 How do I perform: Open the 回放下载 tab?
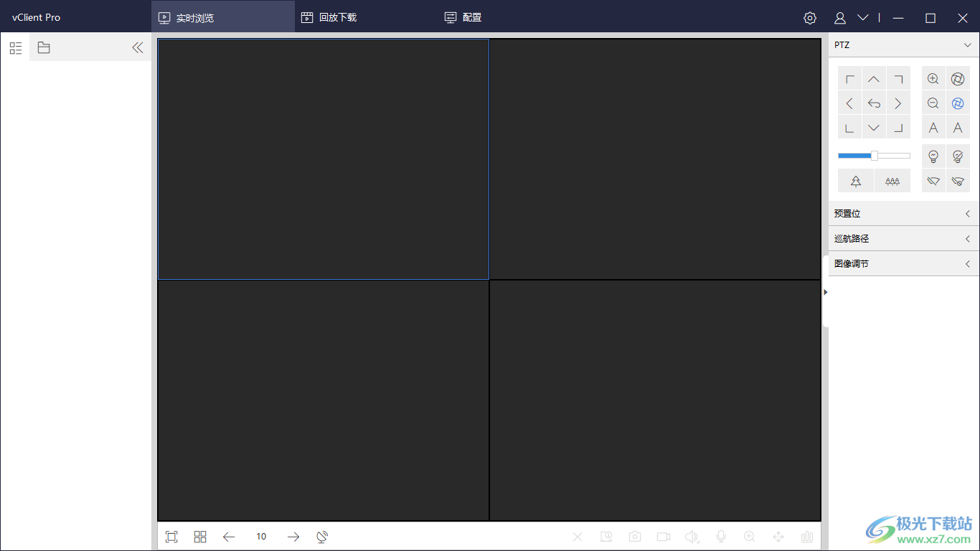pyautogui.click(x=329, y=17)
